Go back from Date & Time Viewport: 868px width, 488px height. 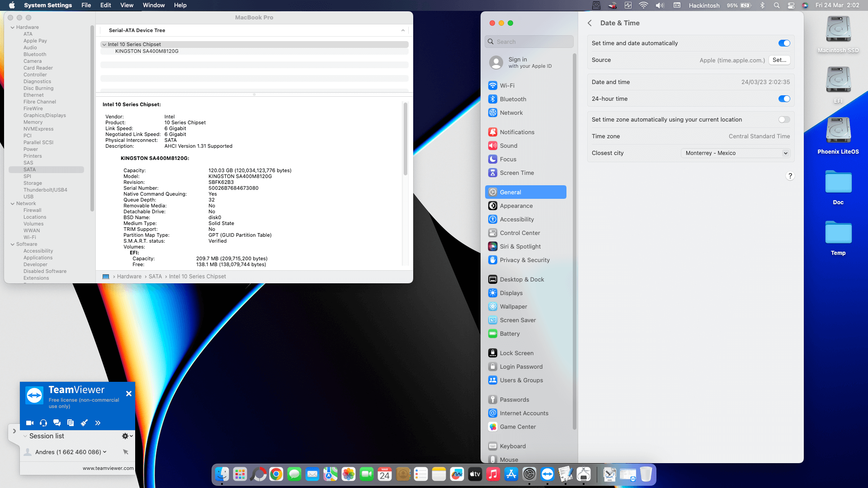590,23
